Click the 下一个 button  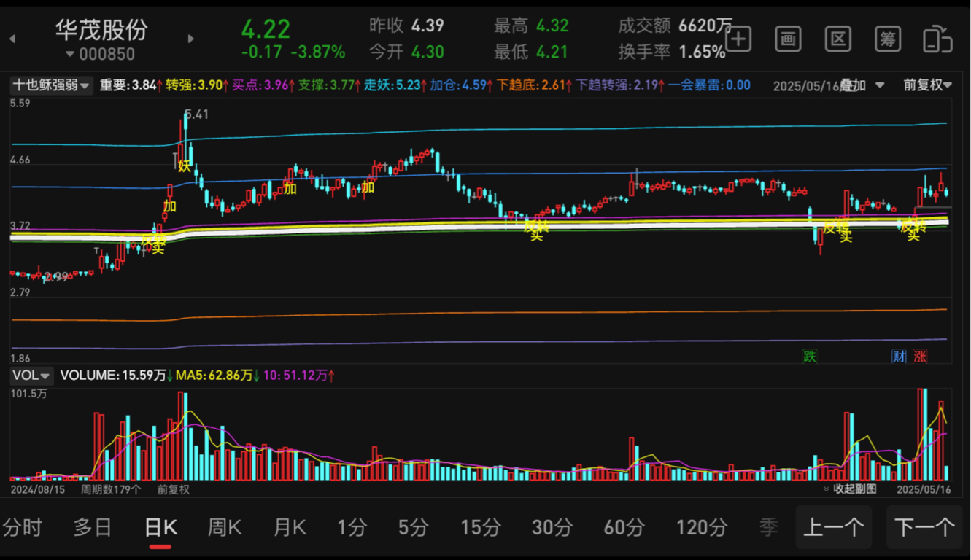coord(924,526)
